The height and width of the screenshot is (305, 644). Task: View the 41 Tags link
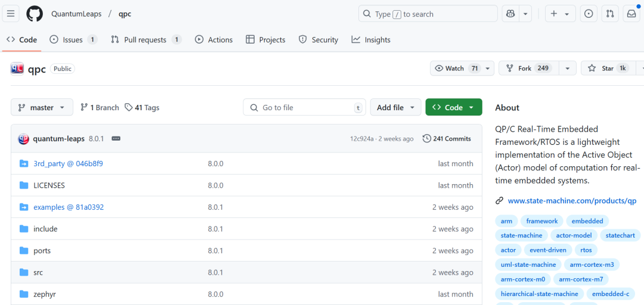tap(142, 108)
